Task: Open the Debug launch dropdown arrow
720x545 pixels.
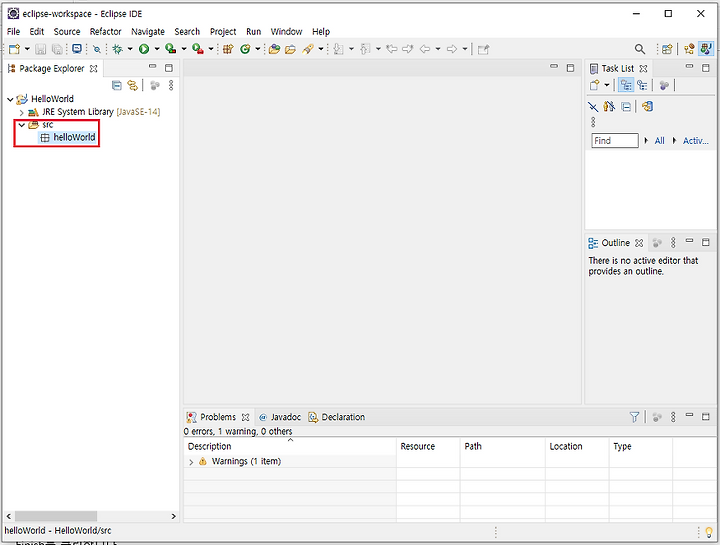Action: (130, 49)
